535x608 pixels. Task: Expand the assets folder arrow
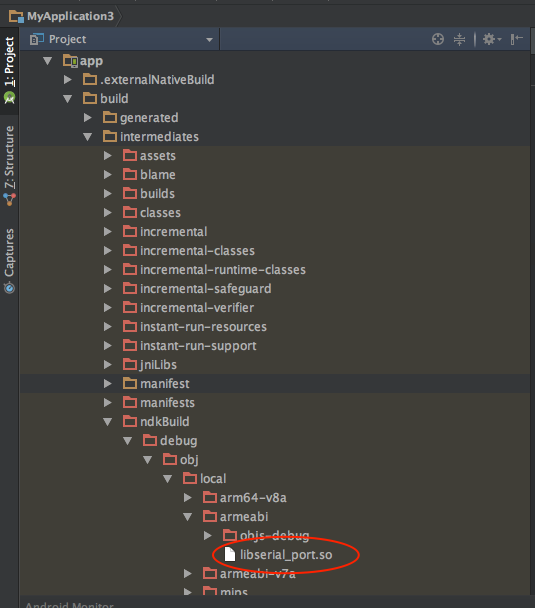(x=108, y=156)
